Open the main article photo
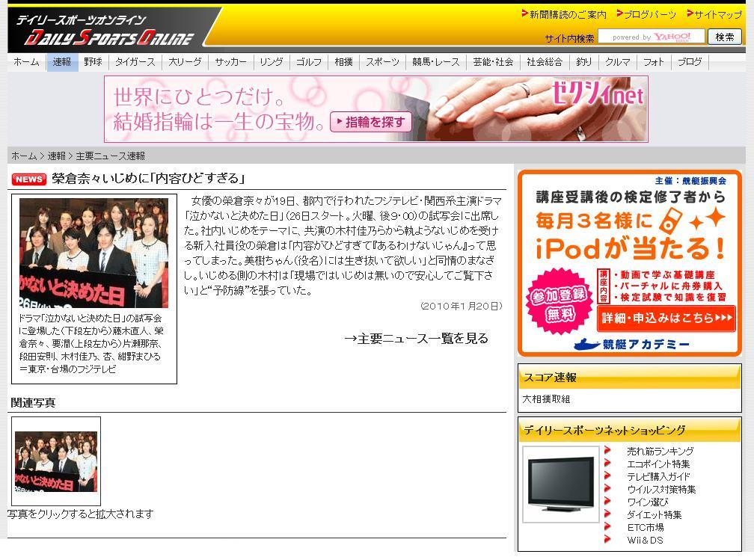Viewport: 754px width, 560px height. 94,253
